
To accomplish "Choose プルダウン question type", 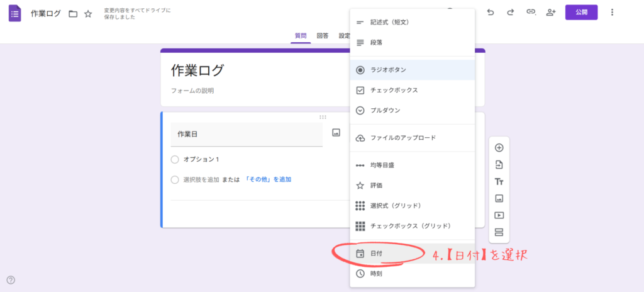I will pyautogui.click(x=413, y=110).
